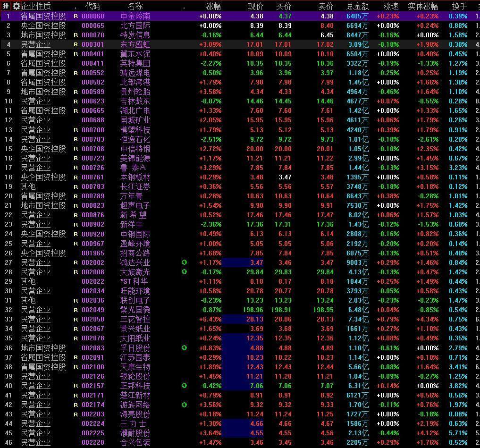
Task: Click the 涨幅 value +3.64% for 濮耐股份
Action: (x=211, y=433)
